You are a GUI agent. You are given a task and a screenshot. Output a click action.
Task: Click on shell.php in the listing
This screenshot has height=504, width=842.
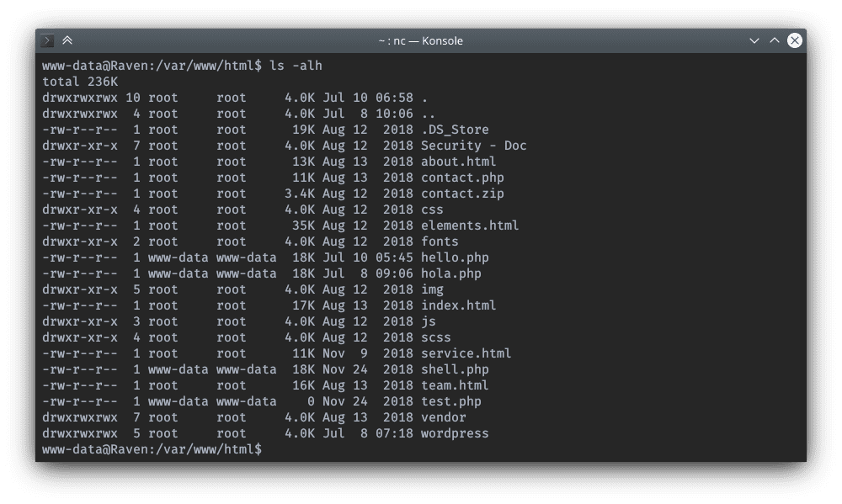(x=455, y=369)
